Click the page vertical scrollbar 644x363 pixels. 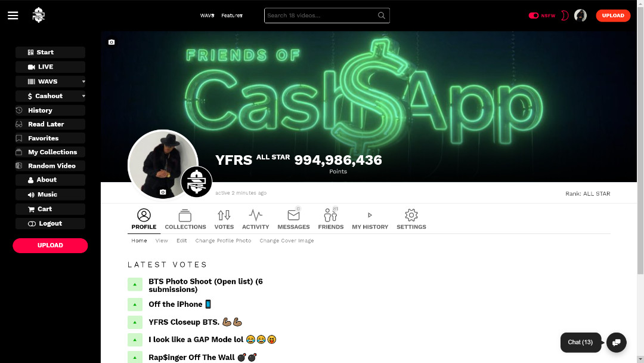(640, 181)
